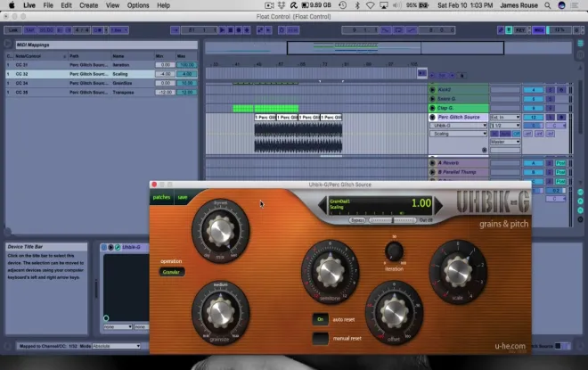This screenshot has width=588, height=370.
Task: Toggle the MIDI arrangement overdub plus button
Action: (x=247, y=30)
